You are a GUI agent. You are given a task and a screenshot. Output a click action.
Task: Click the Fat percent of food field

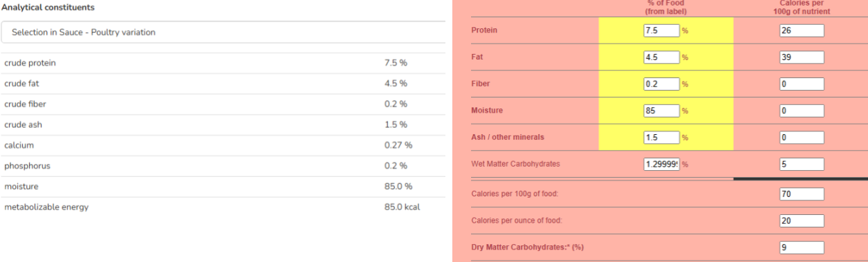point(662,57)
